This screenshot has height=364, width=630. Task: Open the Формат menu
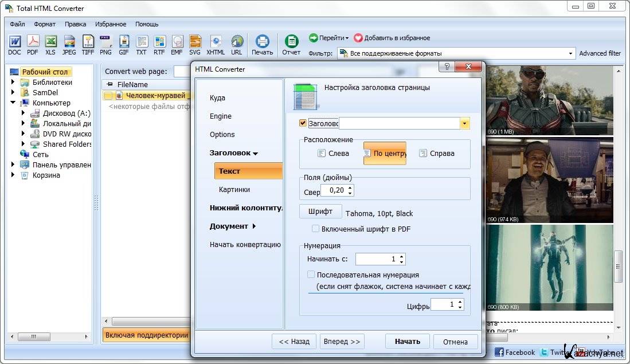[44, 24]
